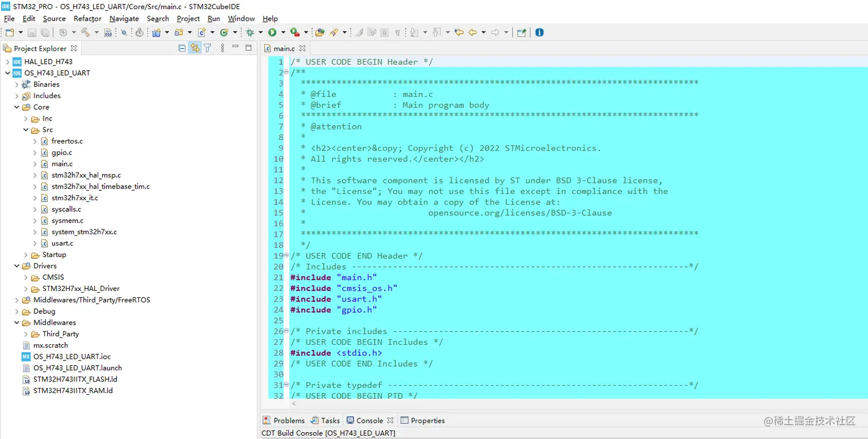Click Previous Annotation toolbar icon
This screenshot has width=868, height=439.
pyautogui.click(x=437, y=33)
